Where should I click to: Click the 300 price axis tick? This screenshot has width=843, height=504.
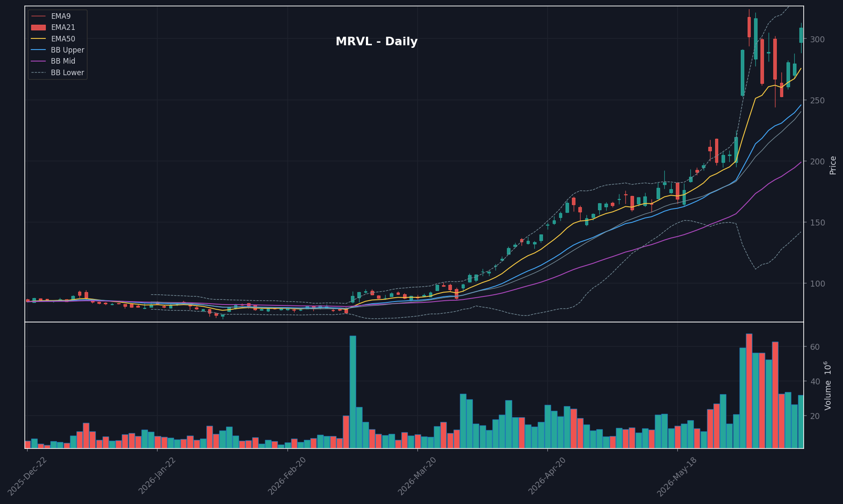tap(818, 39)
